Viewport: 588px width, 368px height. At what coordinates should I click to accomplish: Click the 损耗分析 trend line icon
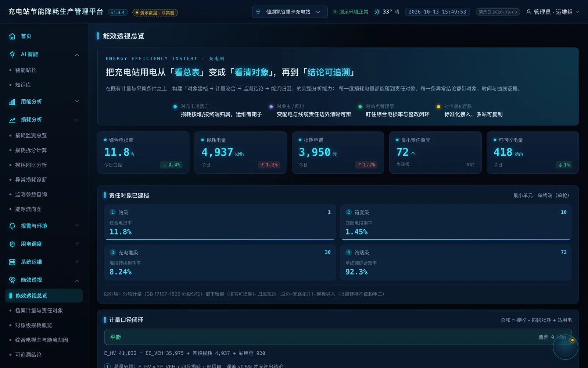pyautogui.click(x=12, y=120)
